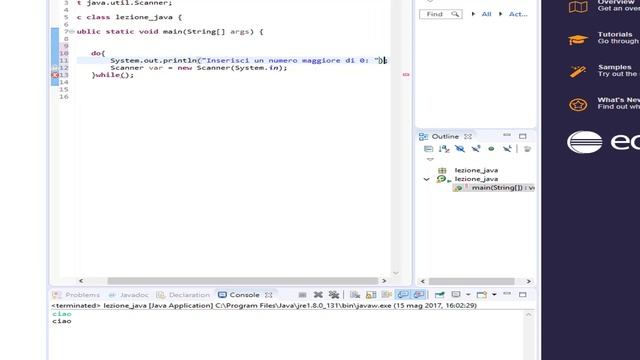Minimize the Outline panel
Screen dimensions: 640x360
[507, 135]
